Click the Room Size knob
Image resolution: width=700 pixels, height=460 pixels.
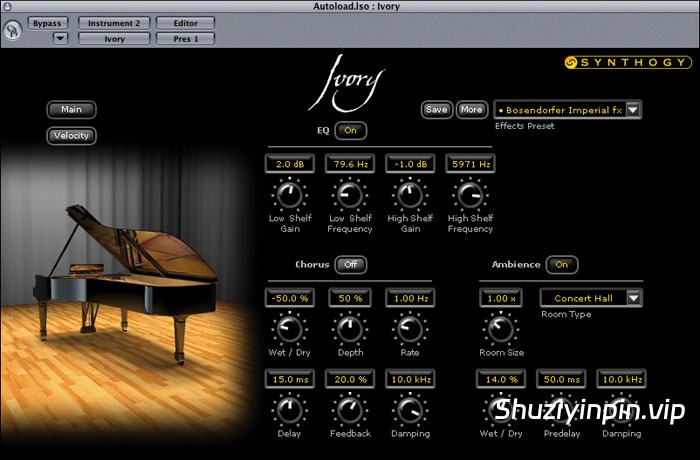click(501, 329)
